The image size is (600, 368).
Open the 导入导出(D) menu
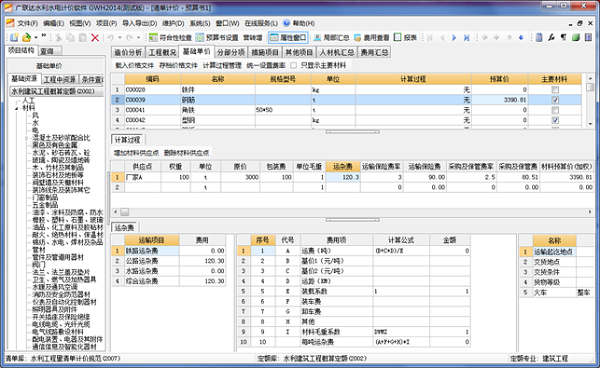pyautogui.click(x=140, y=23)
